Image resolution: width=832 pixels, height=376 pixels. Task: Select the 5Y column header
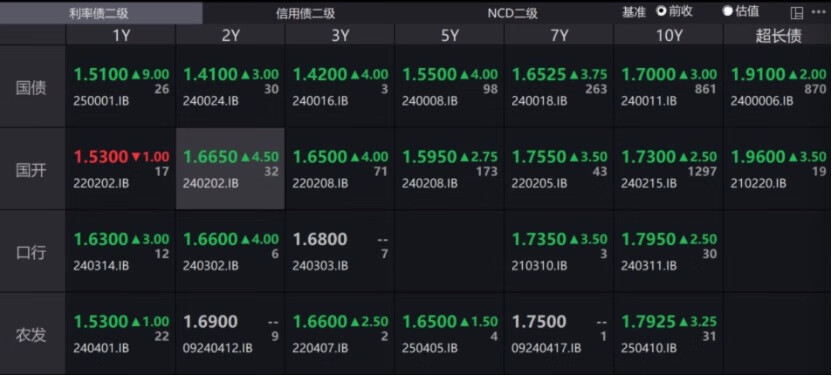[449, 35]
